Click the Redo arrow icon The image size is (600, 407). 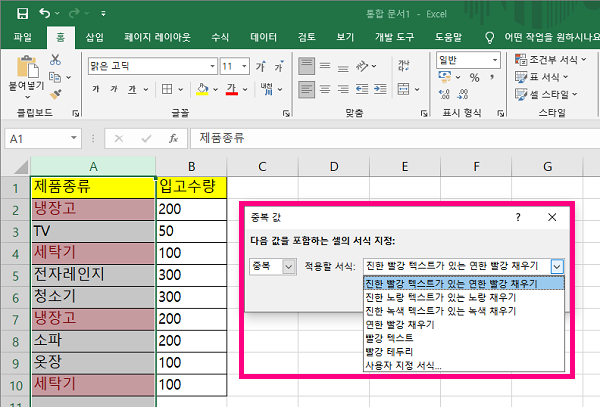[74, 13]
